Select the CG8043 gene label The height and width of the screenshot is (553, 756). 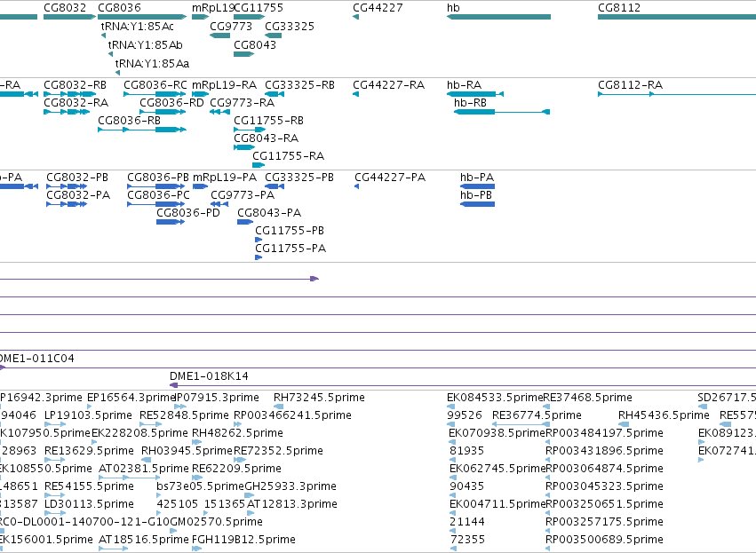pos(255,44)
